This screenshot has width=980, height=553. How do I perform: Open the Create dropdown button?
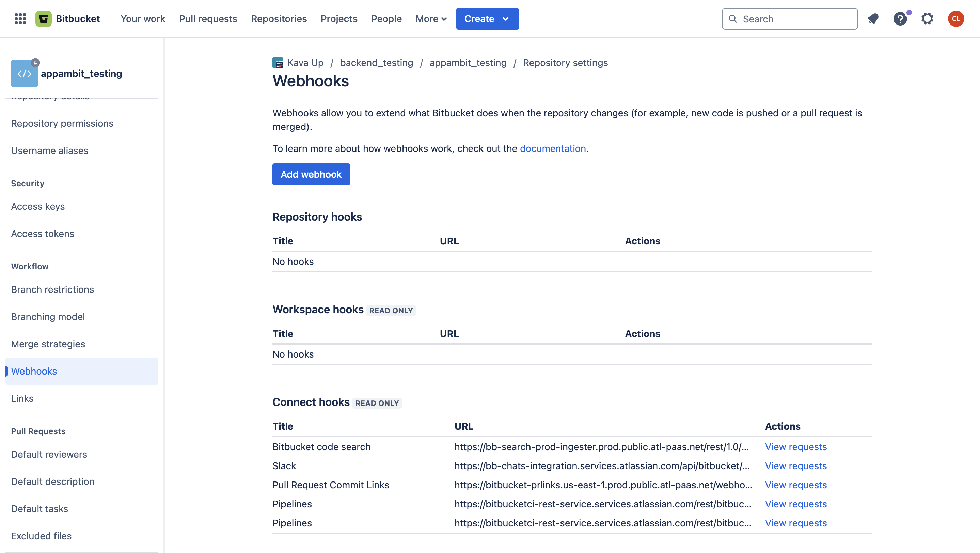click(487, 19)
